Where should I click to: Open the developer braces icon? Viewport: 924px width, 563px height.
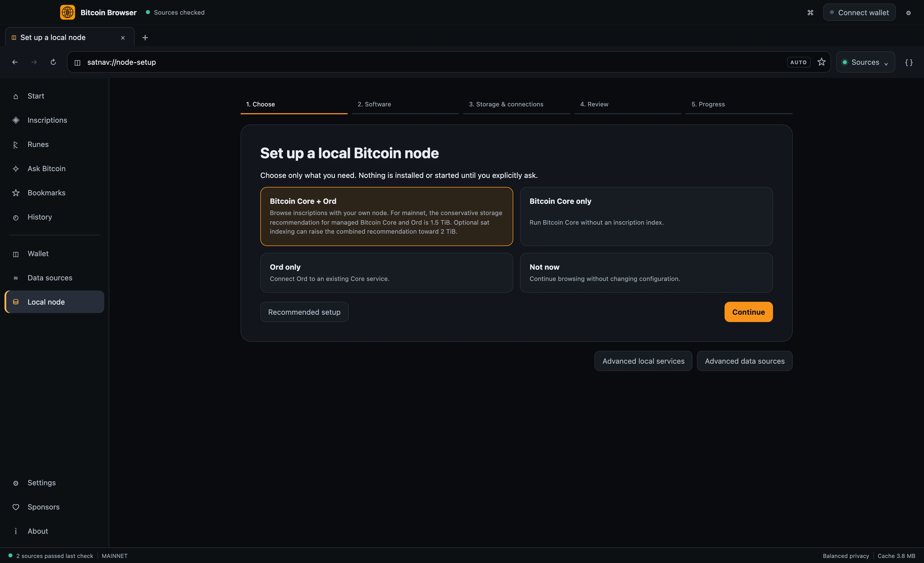pyautogui.click(x=909, y=62)
